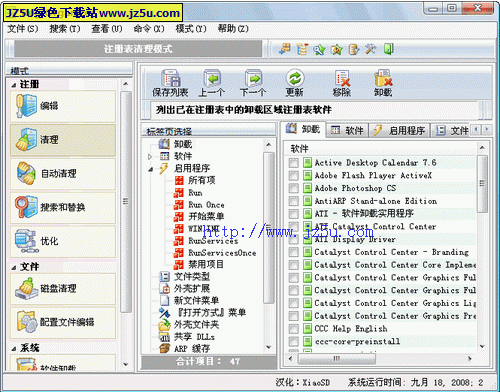Image resolution: width=500 pixels, height=392 pixels.
Task: Open the 查看(U) menu
Action: coord(107,29)
